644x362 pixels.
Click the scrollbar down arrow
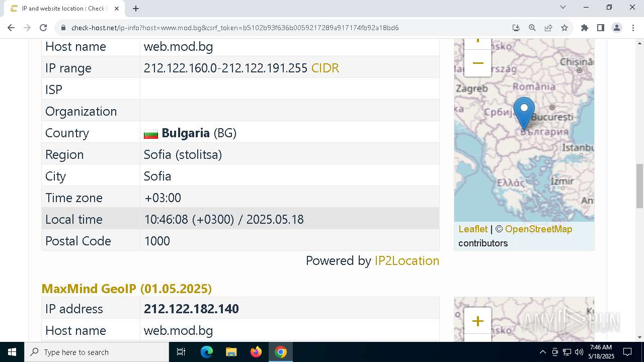click(639, 337)
